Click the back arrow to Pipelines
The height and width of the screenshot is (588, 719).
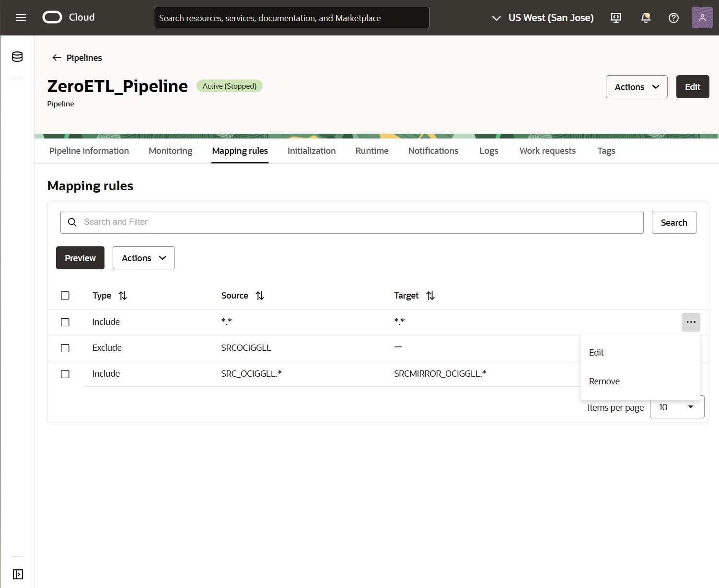click(56, 58)
